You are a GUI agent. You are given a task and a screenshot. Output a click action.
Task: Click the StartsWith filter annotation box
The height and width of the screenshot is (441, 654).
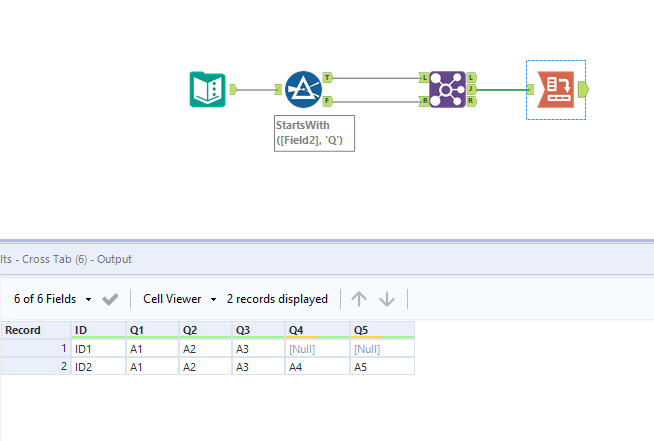tap(314, 134)
